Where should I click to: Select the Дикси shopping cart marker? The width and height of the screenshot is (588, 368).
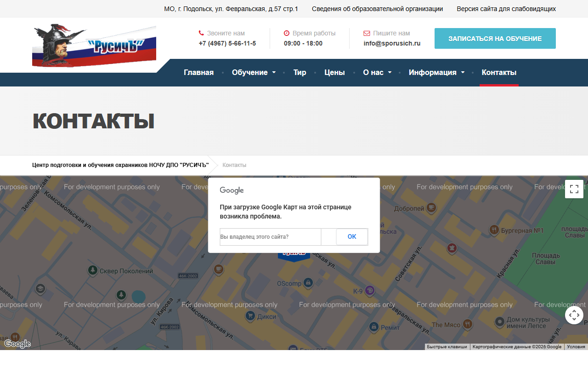(x=250, y=316)
